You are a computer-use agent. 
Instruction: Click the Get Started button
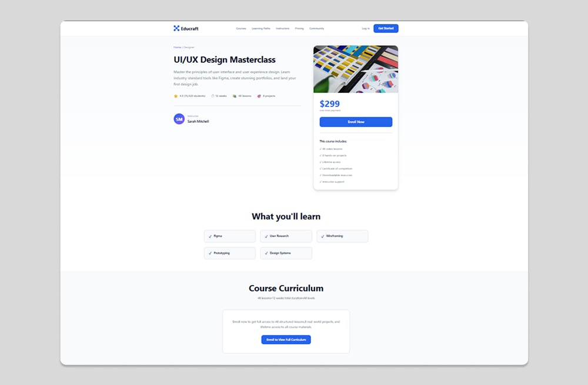click(386, 28)
